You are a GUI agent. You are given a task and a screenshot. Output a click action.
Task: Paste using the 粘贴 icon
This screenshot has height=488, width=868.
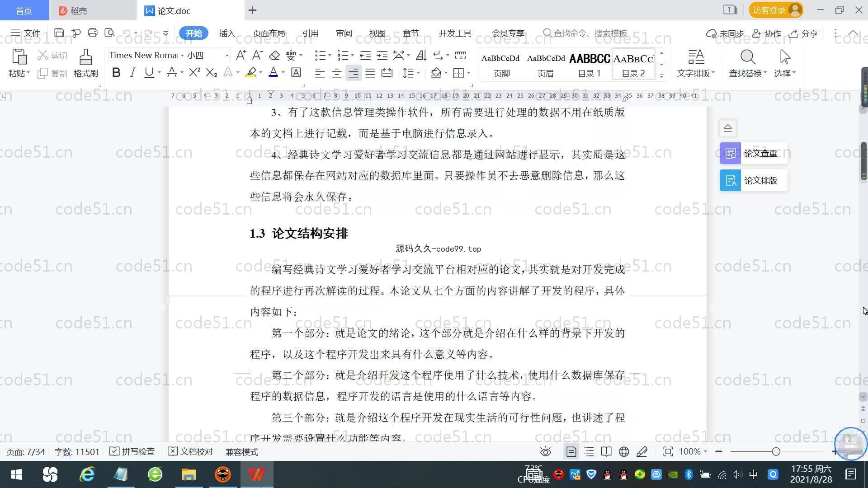pyautogui.click(x=19, y=57)
